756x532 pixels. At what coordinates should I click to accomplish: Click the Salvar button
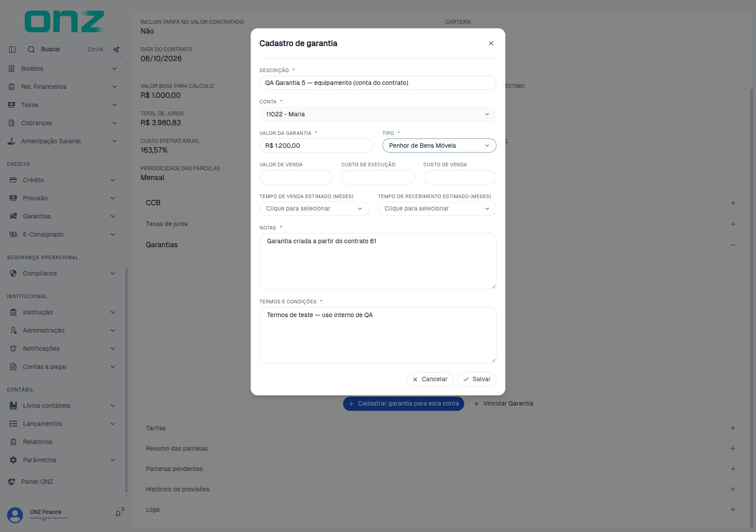(477, 379)
